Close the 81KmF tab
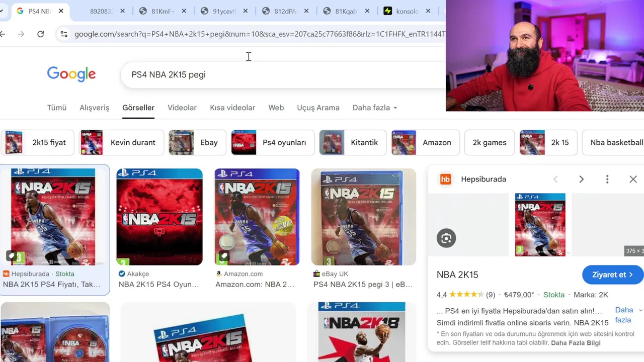Viewport: 644px width, 362px height. coord(184,11)
